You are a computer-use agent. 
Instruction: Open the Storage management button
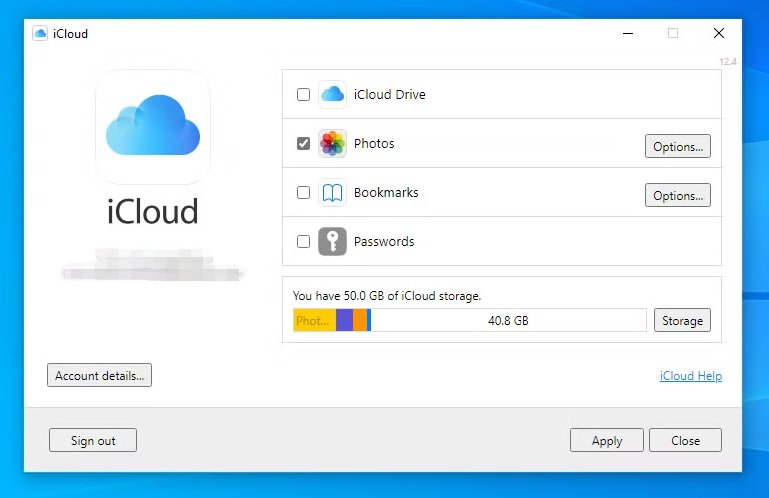pos(682,320)
